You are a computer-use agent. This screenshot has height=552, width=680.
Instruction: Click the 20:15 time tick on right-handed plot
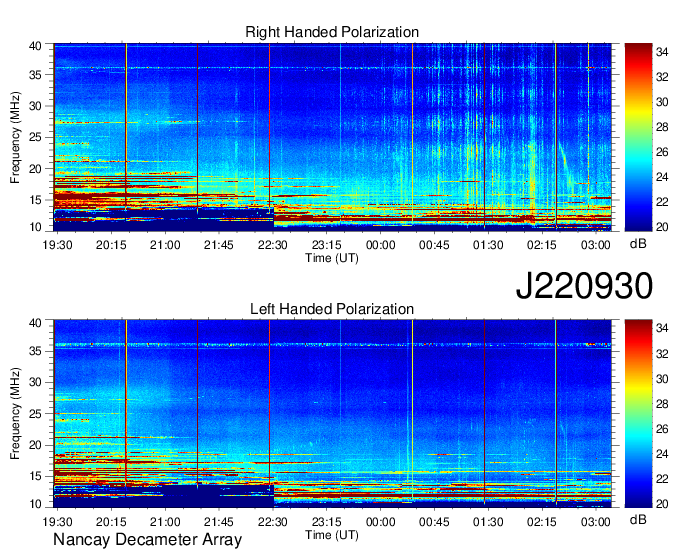point(111,245)
